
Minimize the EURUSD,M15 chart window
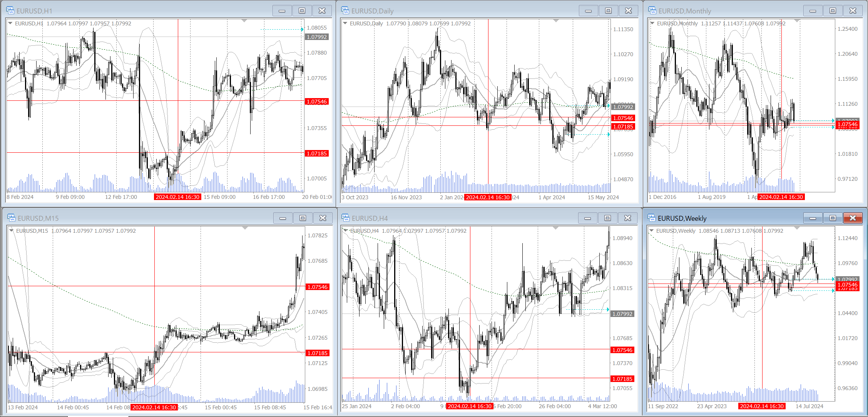(x=283, y=218)
